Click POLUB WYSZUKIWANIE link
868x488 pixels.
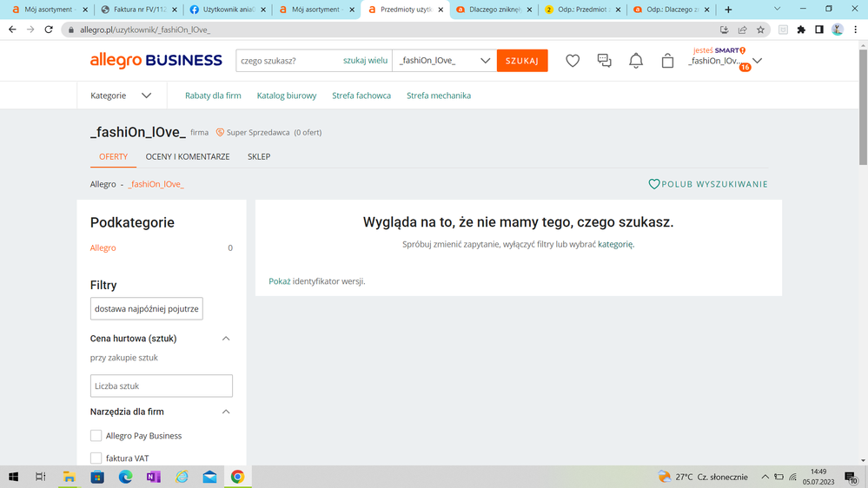tap(708, 184)
